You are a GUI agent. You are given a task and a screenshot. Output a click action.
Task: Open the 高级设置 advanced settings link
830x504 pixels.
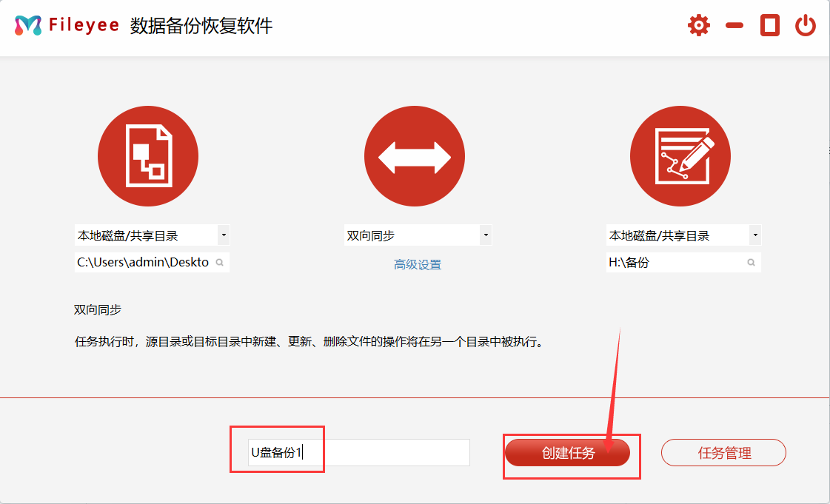418,264
